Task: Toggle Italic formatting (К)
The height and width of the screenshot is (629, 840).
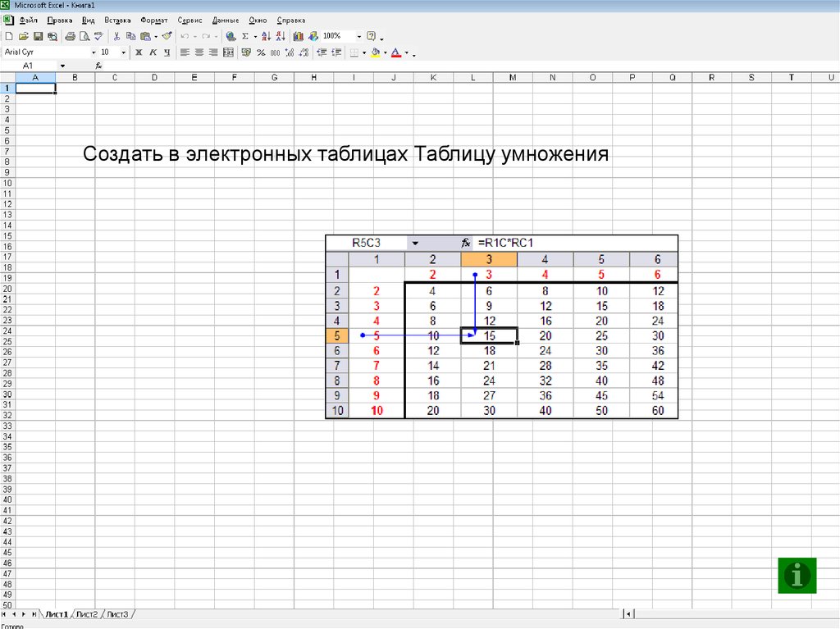Action: pyautogui.click(x=153, y=52)
